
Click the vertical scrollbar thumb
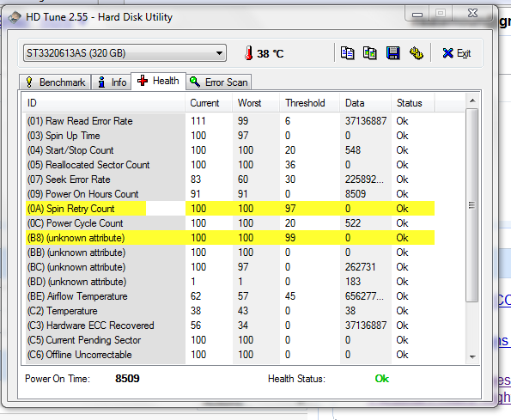[472, 205]
